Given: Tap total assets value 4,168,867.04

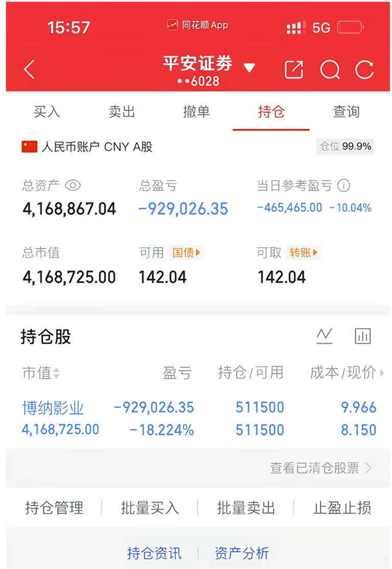Looking at the screenshot, I should coord(69,209).
